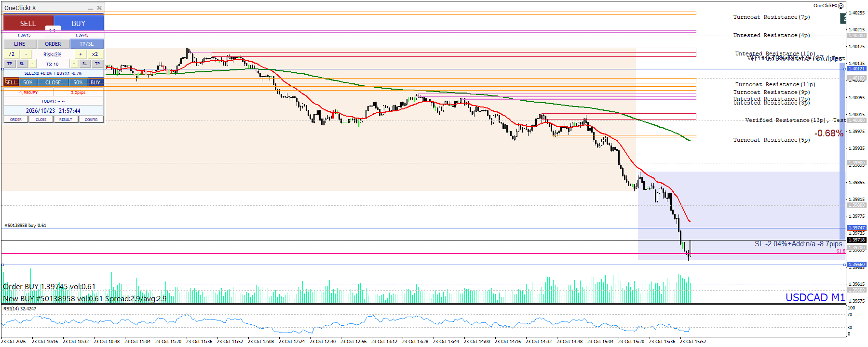Halve the risk with the /2 button
The height and width of the screenshot is (347, 868).
pyautogui.click(x=12, y=54)
